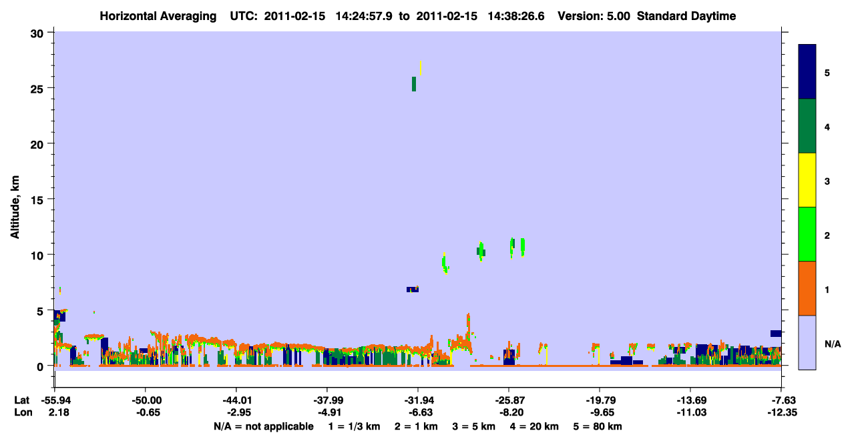The image size is (868, 445).
Task: Click latitude value -37.99
Action: coord(327,400)
